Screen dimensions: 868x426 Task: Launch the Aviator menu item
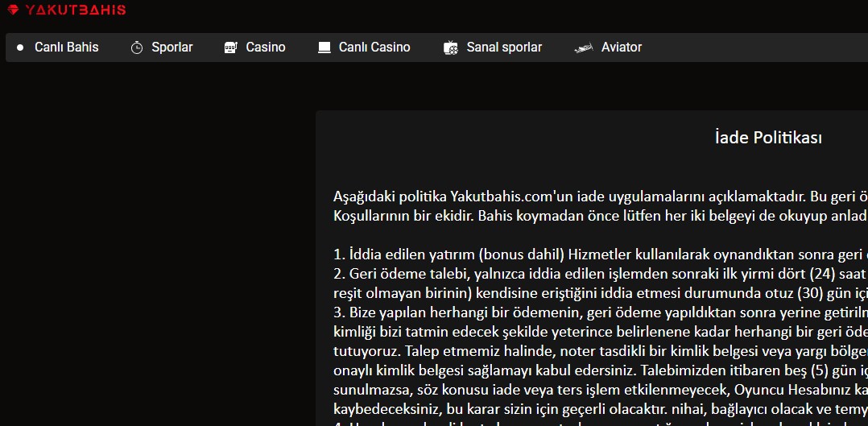click(x=622, y=48)
